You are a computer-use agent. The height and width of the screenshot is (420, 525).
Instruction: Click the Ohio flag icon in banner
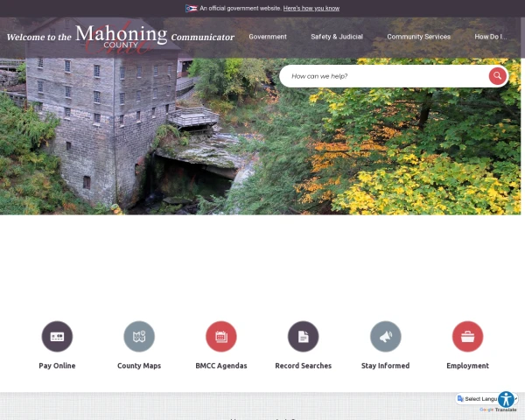tap(191, 9)
